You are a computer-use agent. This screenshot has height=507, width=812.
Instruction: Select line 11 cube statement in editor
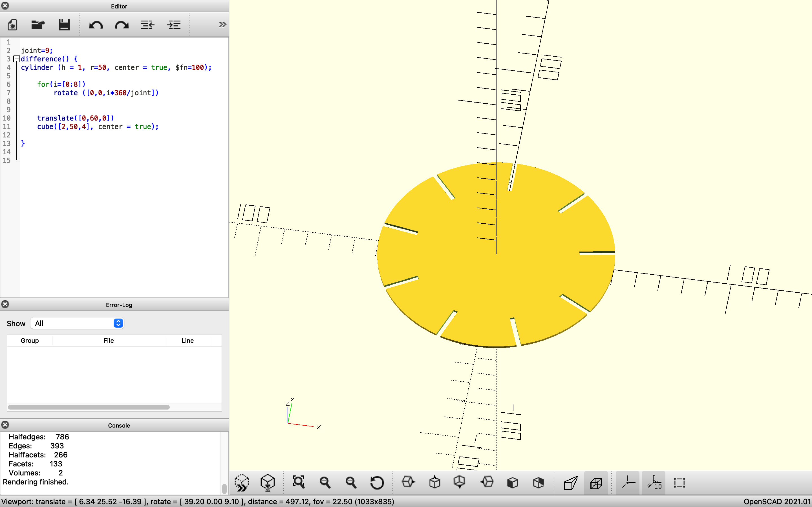click(x=97, y=126)
